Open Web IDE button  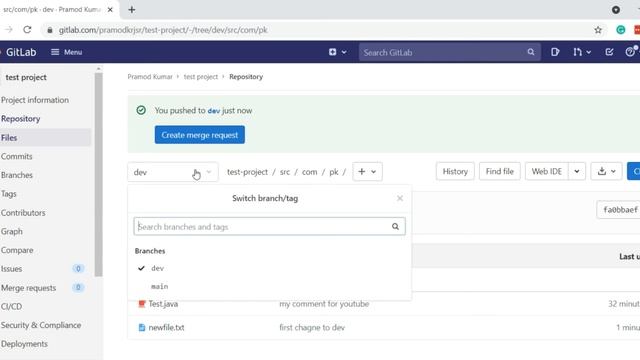click(x=547, y=171)
